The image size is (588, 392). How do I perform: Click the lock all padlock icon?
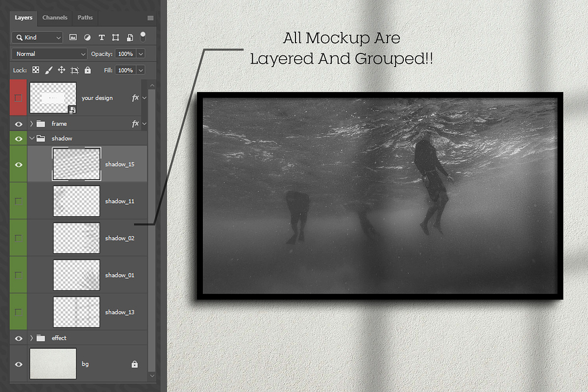point(88,70)
